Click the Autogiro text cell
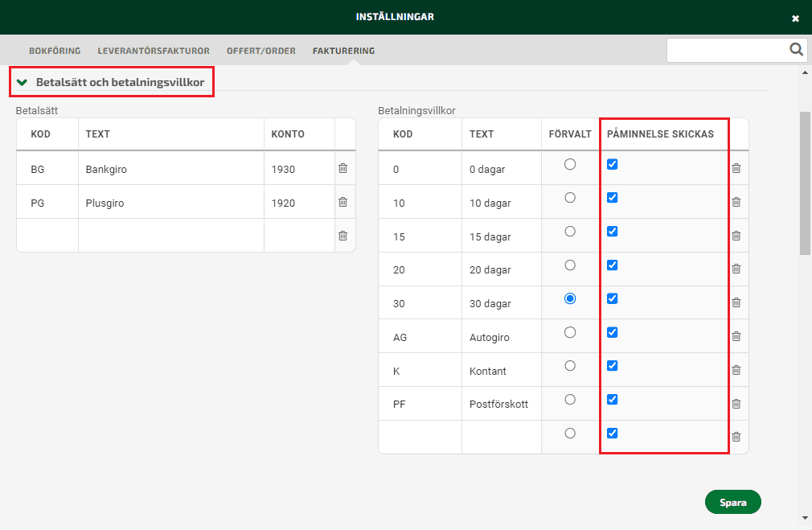The image size is (812, 530). [502, 336]
